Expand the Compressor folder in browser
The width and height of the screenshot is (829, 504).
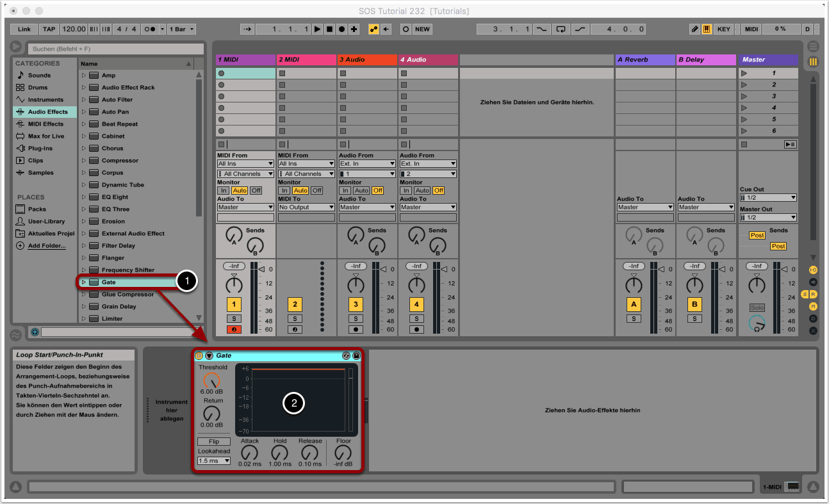83,161
